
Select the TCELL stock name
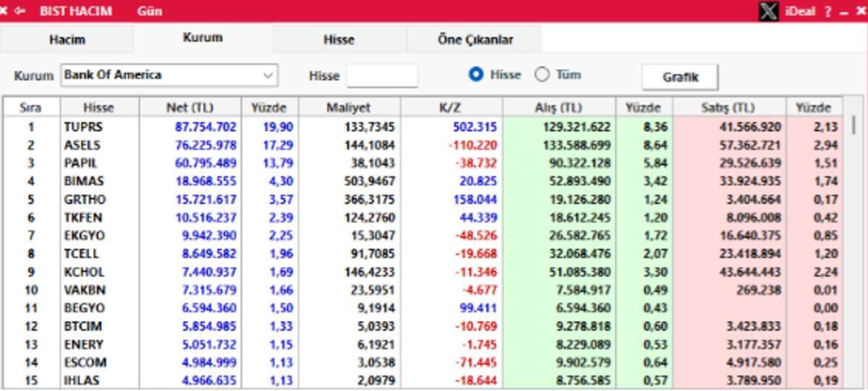coord(81,254)
